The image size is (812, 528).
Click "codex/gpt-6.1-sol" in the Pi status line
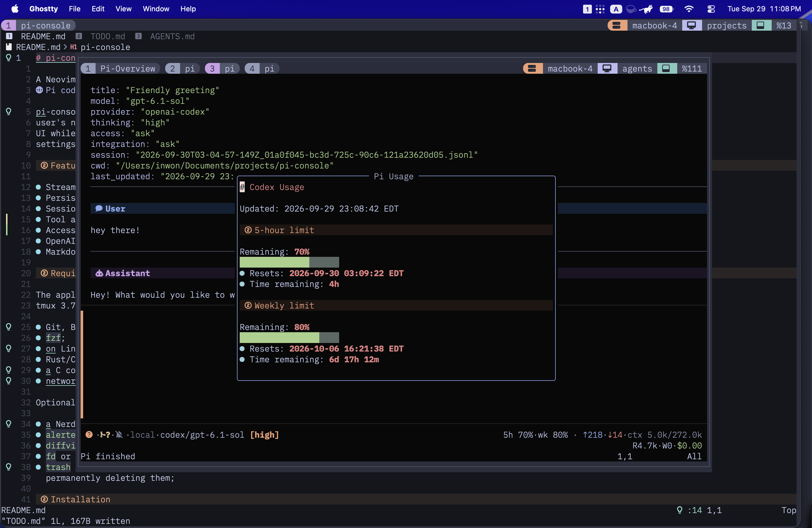pos(202,435)
